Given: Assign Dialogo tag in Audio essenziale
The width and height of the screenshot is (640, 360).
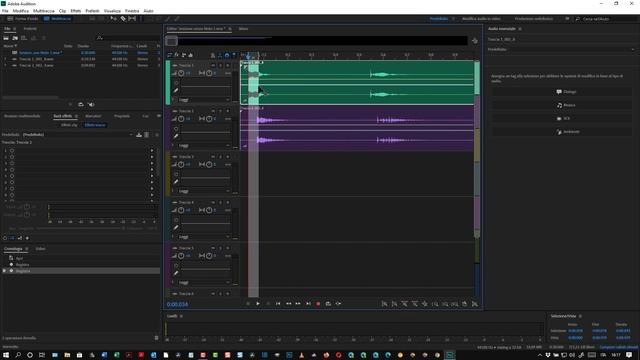Looking at the screenshot, I should click(x=562, y=92).
